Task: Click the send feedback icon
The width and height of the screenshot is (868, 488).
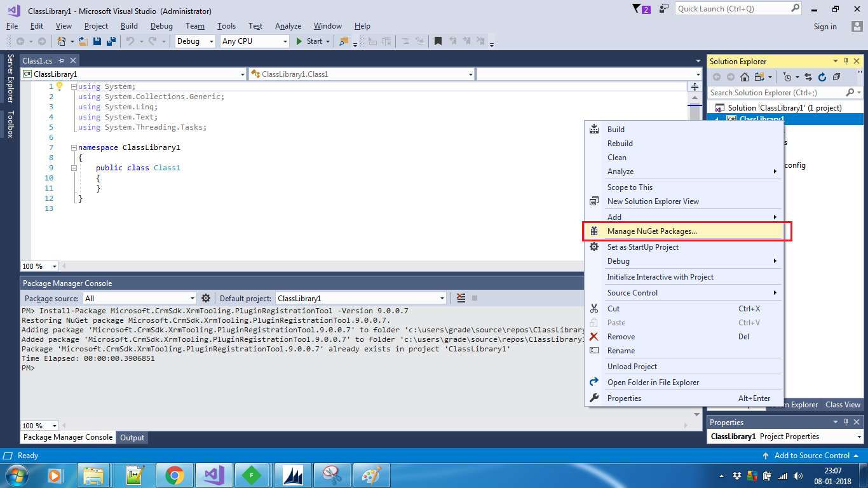Action: (664, 9)
